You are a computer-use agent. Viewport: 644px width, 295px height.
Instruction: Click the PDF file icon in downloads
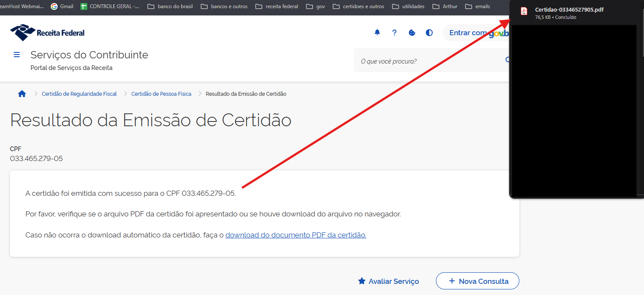[x=524, y=12]
